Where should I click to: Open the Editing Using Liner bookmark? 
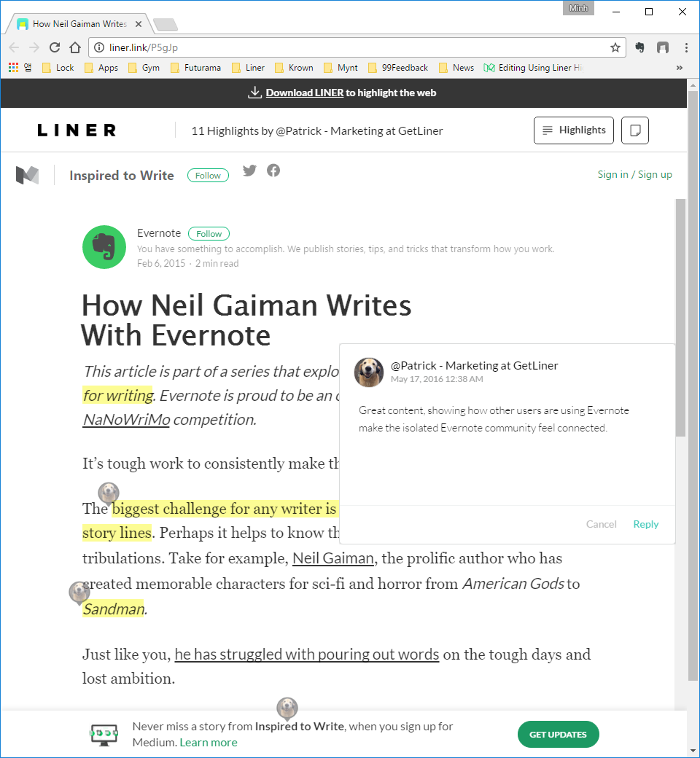pyautogui.click(x=533, y=68)
